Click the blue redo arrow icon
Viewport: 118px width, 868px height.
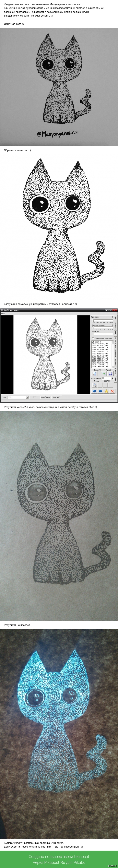(x=100, y=391)
